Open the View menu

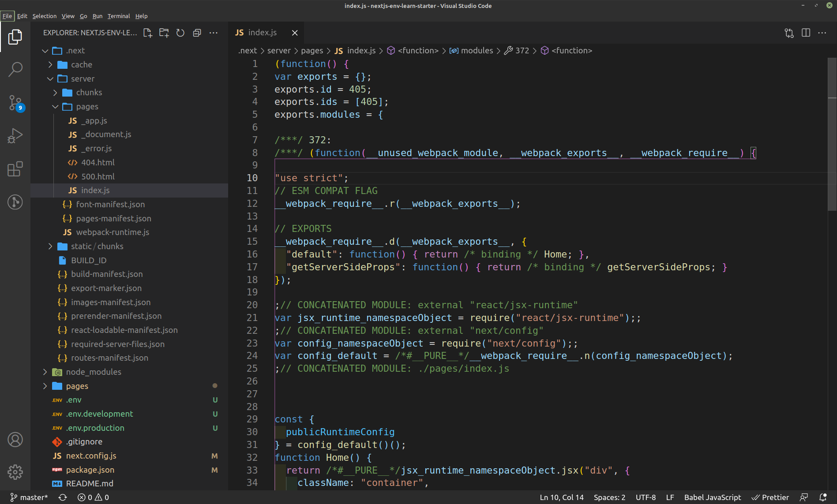point(68,16)
